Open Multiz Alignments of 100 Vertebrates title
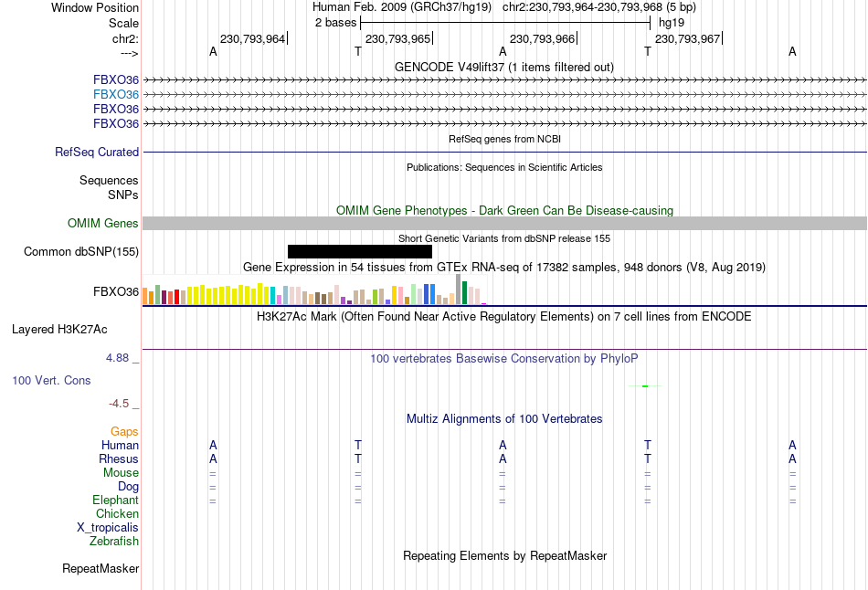The image size is (868, 590). pos(504,419)
